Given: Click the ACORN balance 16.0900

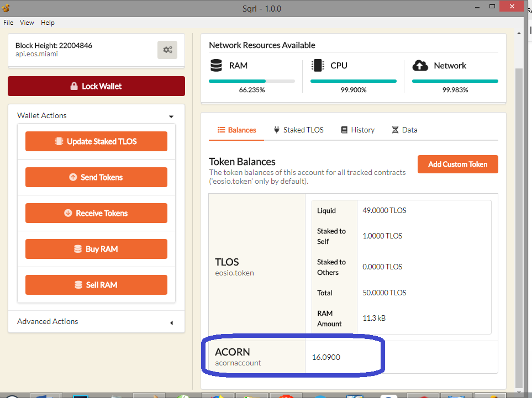Looking at the screenshot, I should click(x=326, y=357).
